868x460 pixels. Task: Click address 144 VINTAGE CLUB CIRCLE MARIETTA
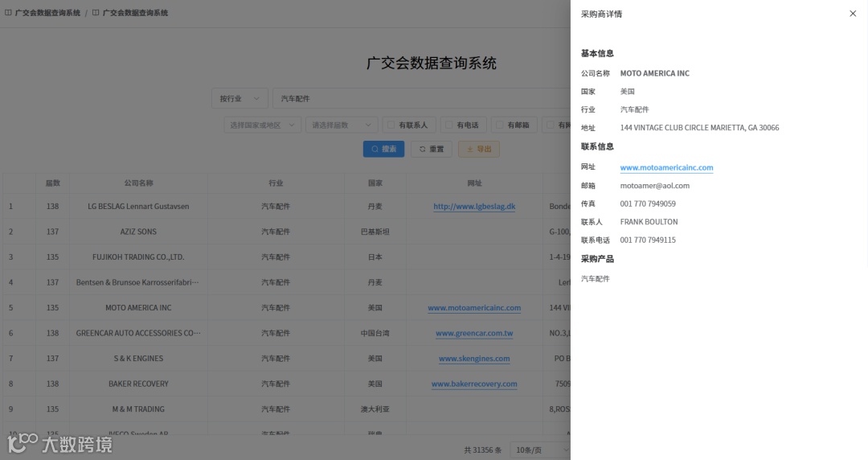pos(700,128)
